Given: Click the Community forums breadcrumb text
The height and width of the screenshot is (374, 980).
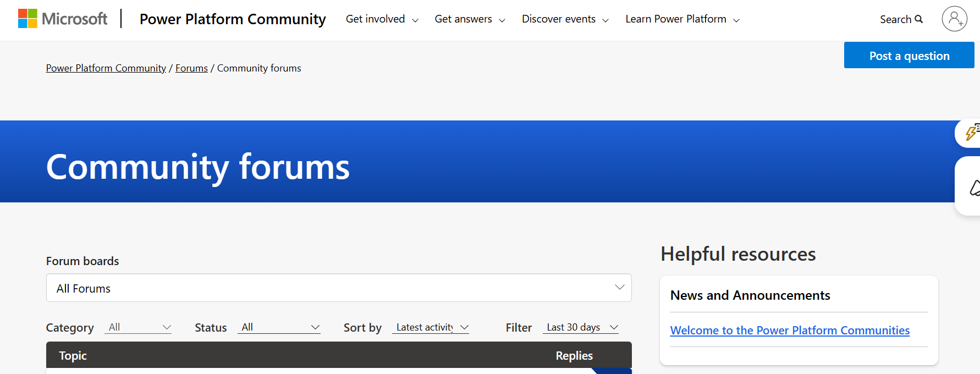Looking at the screenshot, I should coord(259,68).
